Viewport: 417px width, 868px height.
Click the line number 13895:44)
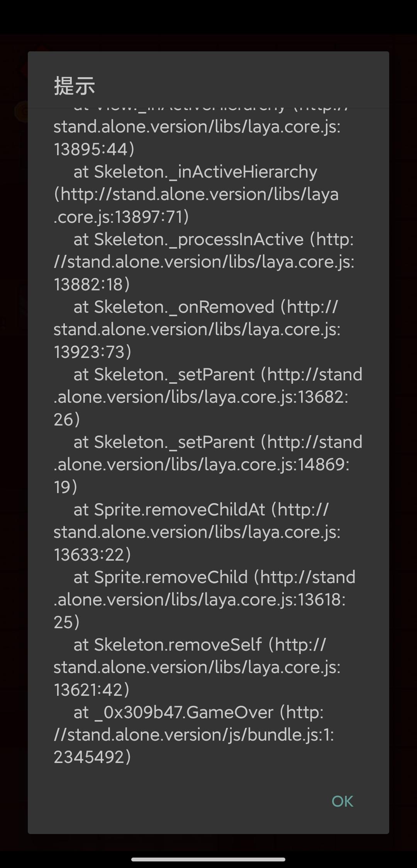[94, 149]
